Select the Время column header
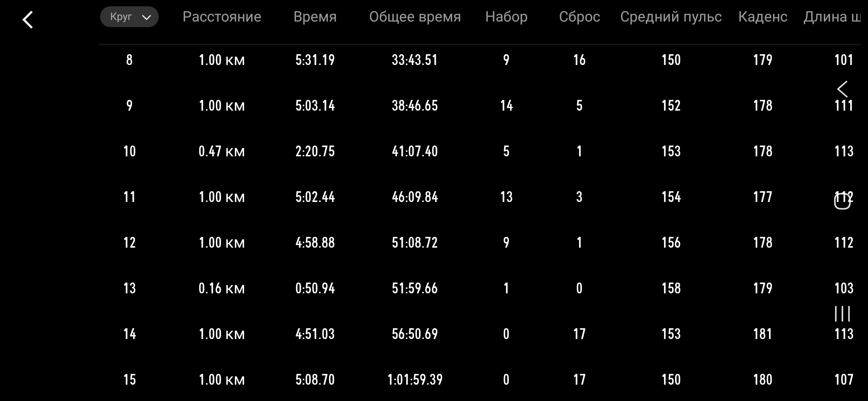This screenshot has width=868, height=401. click(x=315, y=17)
